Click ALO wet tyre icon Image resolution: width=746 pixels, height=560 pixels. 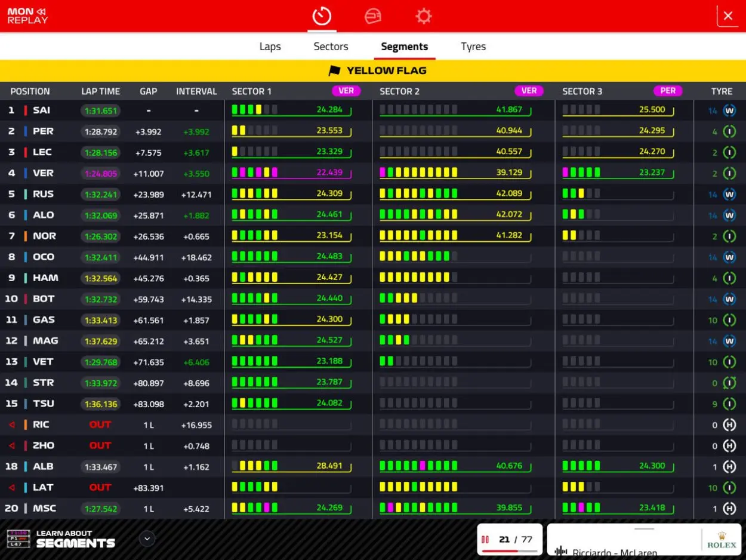pyautogui.click(x=729, y=215)
